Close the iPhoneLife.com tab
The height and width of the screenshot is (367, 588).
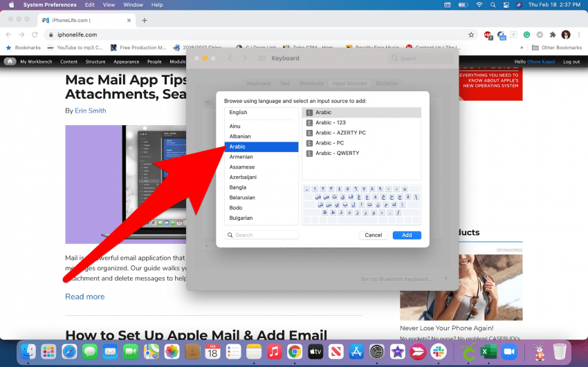coord(129,20)
